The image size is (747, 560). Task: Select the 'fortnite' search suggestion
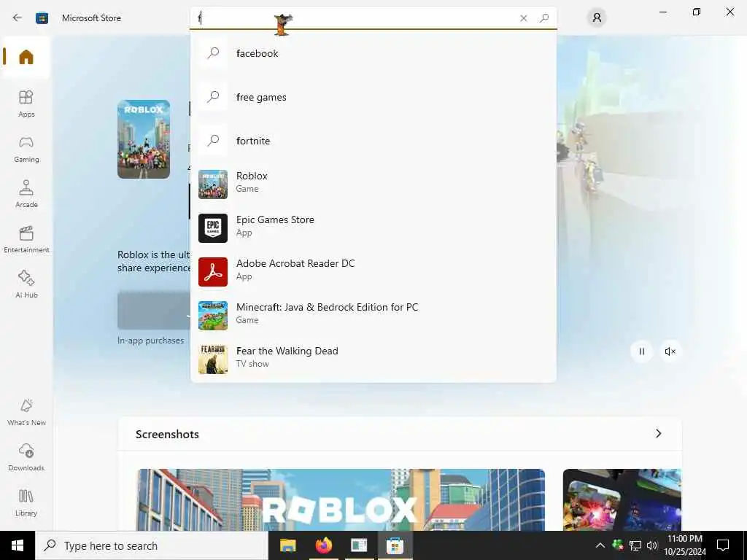pyautogui.click(x=373, y=141)
